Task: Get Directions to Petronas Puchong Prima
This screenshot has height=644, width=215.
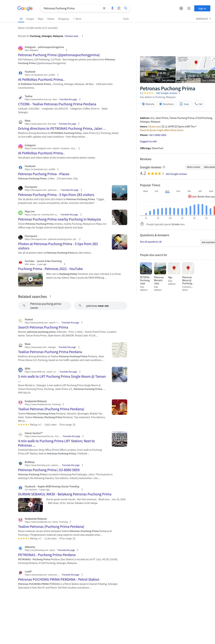Action: (x=167, y=104)
